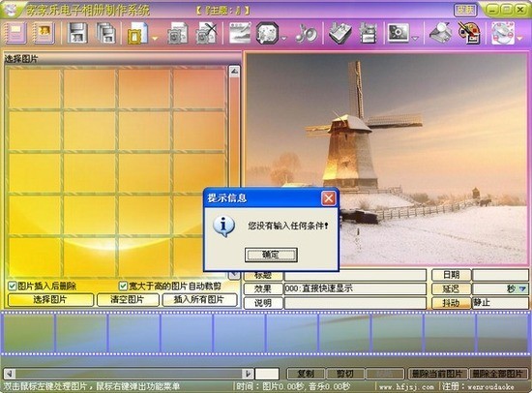
Task: Open dropdown arrow beside the photo frame icon
Action: click(155, 39)
